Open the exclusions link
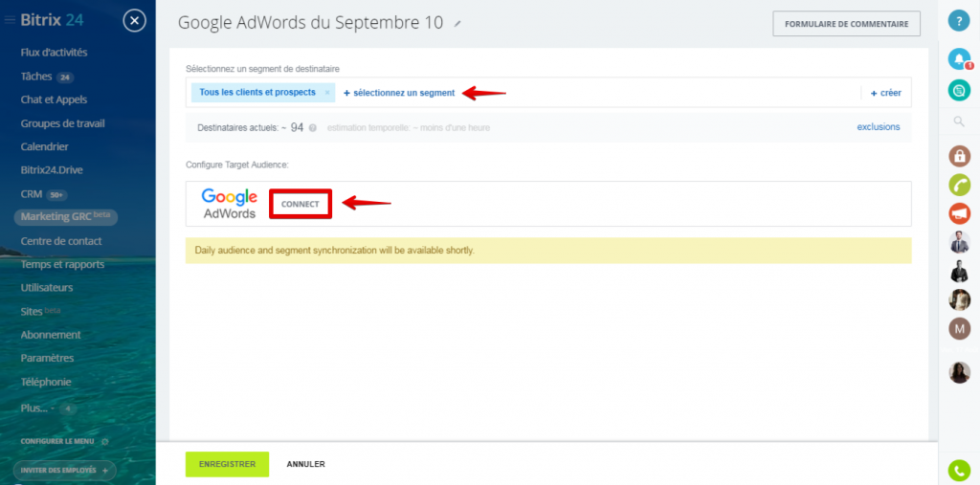This screenshot has height=485, width=980. 879,127
